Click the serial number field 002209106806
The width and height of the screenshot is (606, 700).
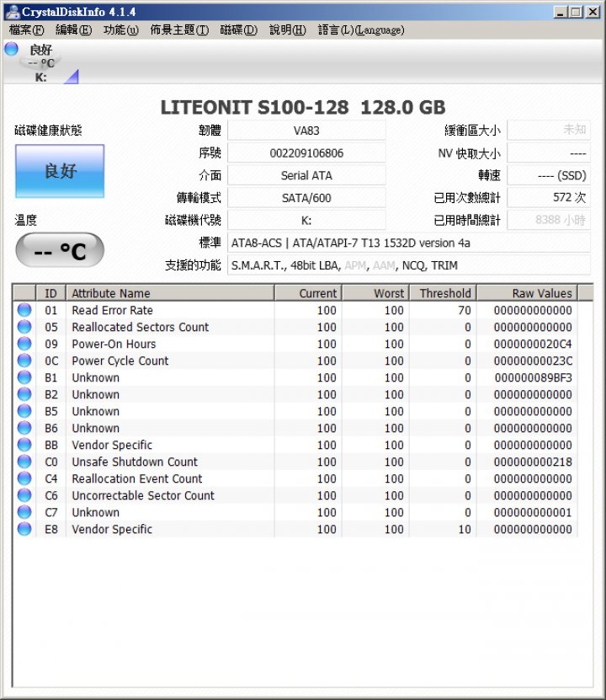tap(306, 153)
